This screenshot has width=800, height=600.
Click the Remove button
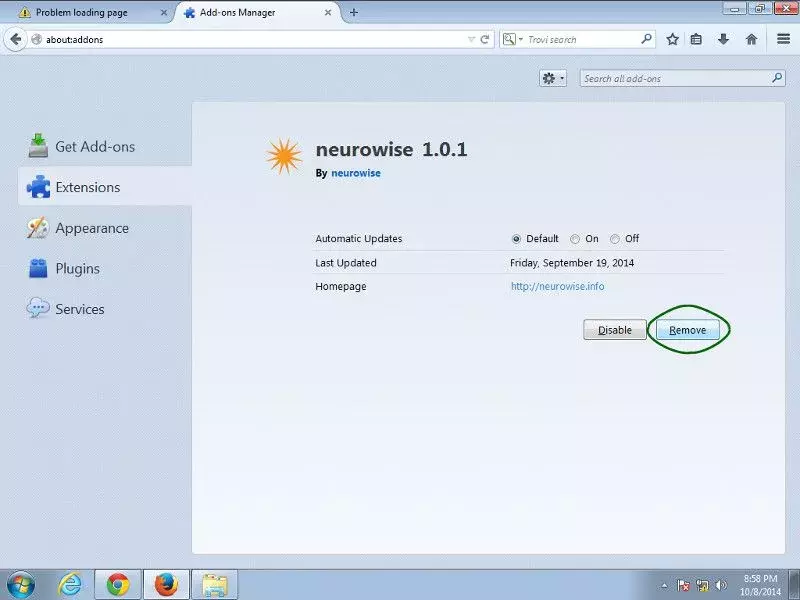(x=688, y=330)
